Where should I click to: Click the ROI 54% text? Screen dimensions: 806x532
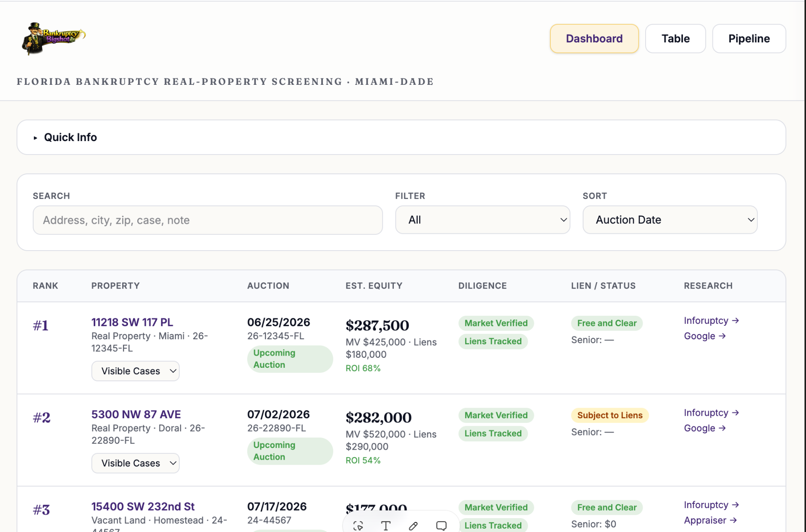tap(363, 461)
